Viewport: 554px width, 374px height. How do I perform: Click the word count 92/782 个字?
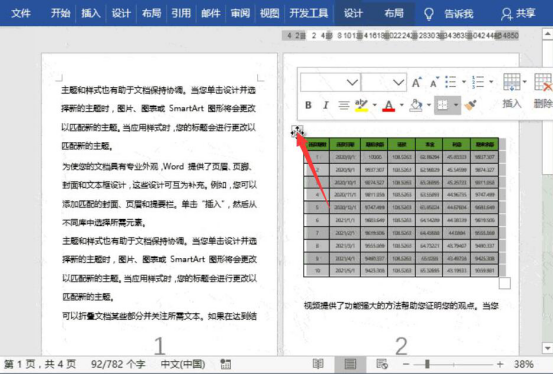click(x=118, y=364)
